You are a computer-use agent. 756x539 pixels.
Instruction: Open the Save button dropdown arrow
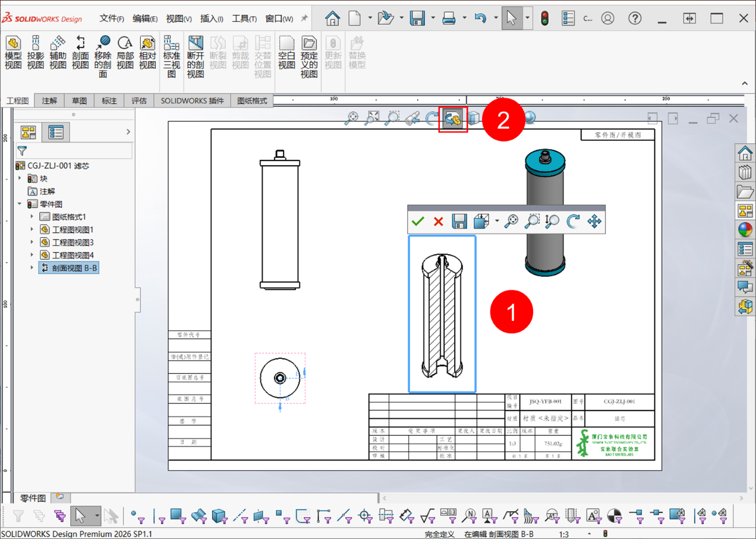click(433, 18)
